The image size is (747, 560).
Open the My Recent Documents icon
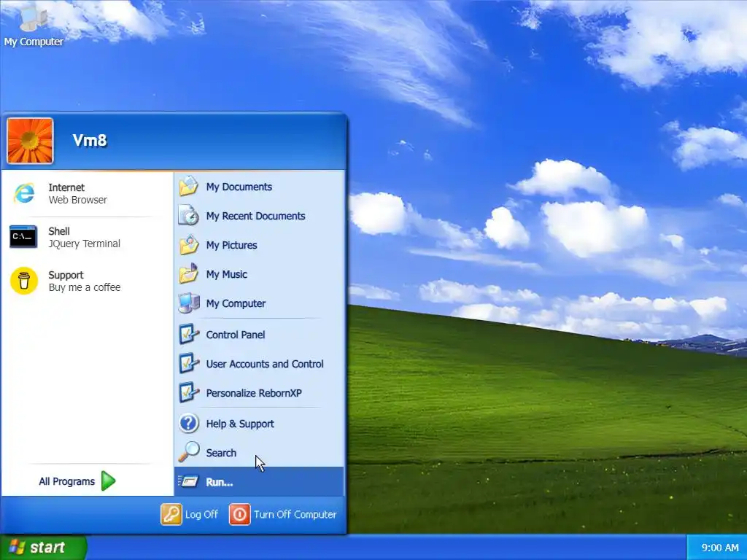[189, 215]
